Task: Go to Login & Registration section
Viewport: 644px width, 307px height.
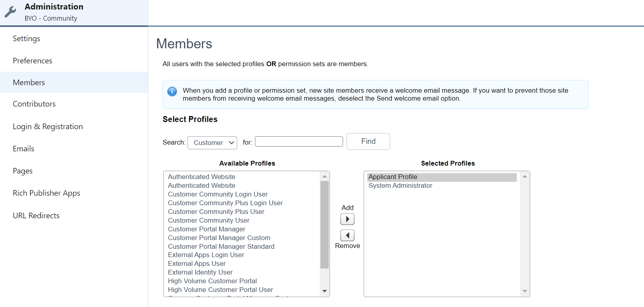Action: (48, 126)
